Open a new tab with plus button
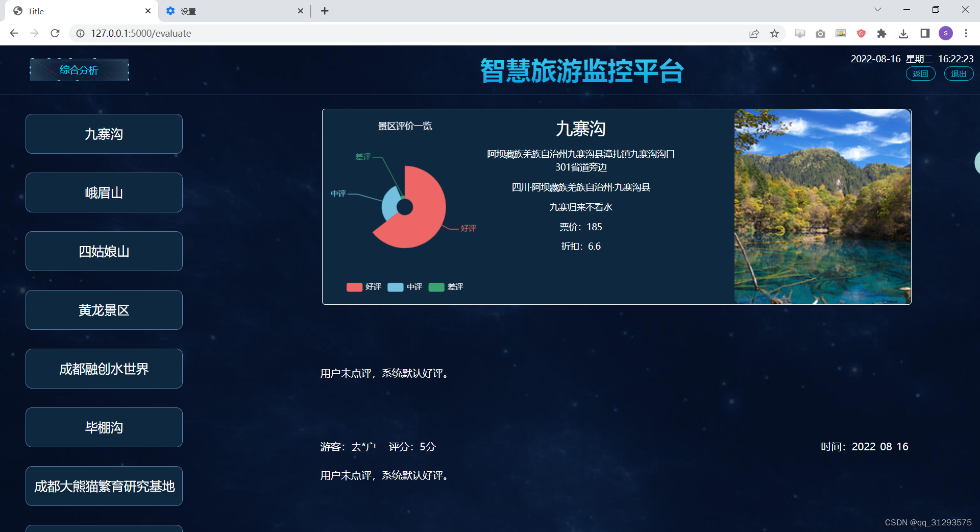The image size is (980, 532). tap(325, 11)
